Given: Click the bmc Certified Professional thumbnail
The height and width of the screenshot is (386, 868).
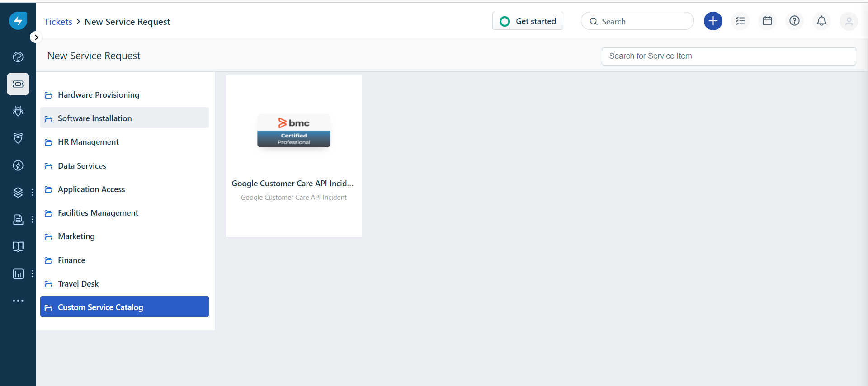Looking at the screenshot, I should 294,131.
